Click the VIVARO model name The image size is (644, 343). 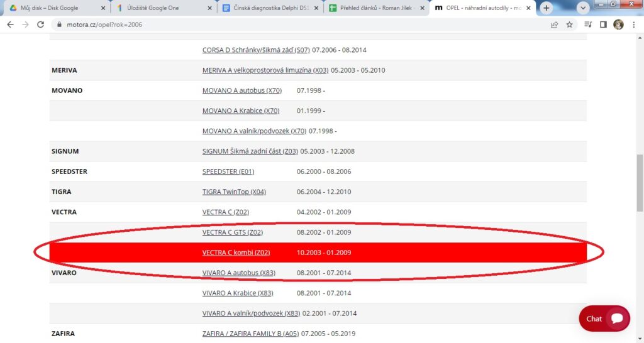64,273
